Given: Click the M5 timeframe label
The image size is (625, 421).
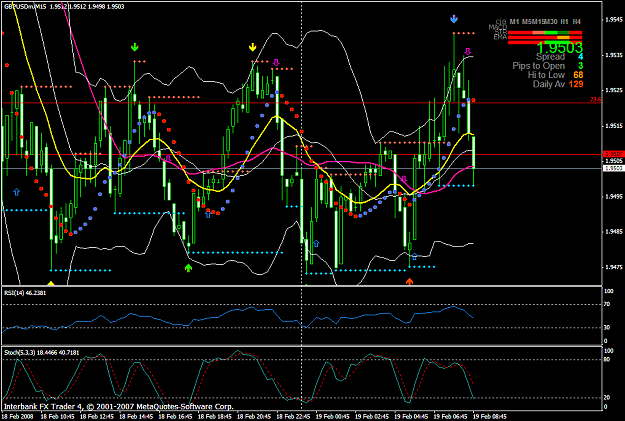Looking at the screenshot, I should (x=527, y=22).
